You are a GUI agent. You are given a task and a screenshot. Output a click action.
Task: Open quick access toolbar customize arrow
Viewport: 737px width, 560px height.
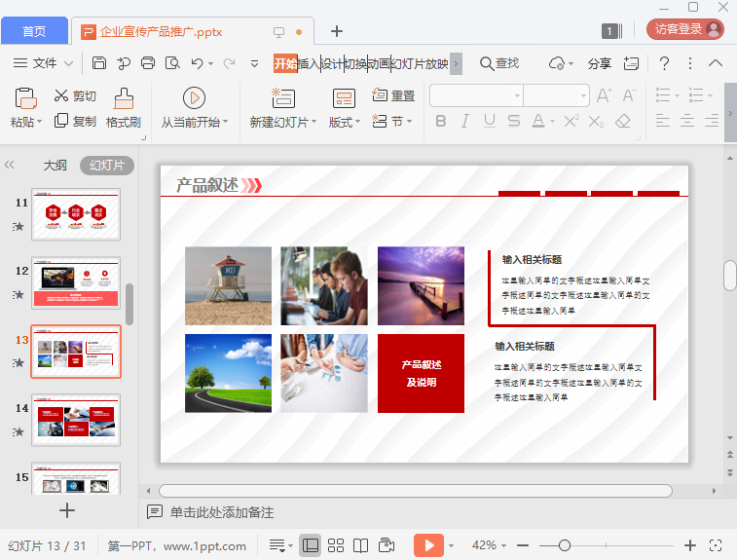(x=254, y=63)
